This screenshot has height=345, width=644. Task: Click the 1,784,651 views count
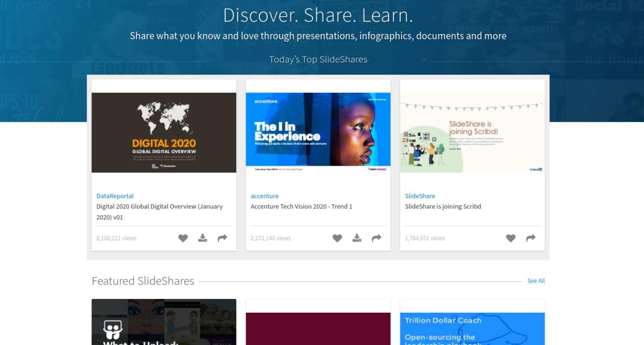[x=425, y=238]
